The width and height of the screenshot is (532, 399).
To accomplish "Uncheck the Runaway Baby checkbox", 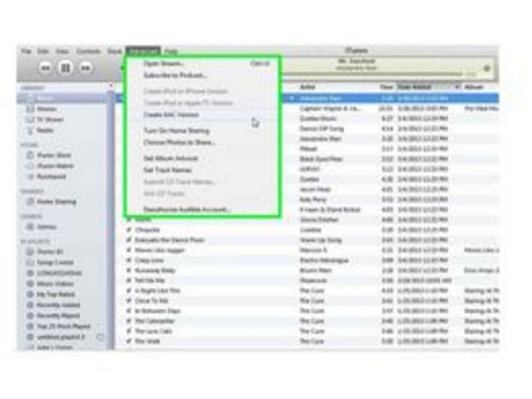I will 129,271.
